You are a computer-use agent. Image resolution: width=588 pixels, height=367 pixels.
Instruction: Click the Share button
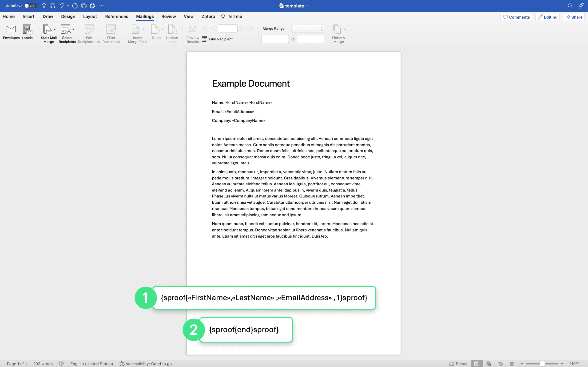click(574, 17)
